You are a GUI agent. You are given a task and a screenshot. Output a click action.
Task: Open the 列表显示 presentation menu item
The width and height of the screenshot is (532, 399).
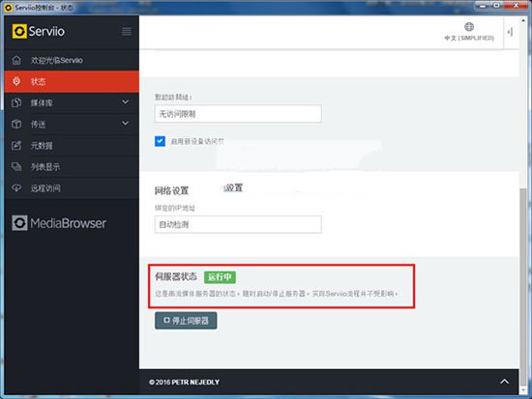coord(72,167)
